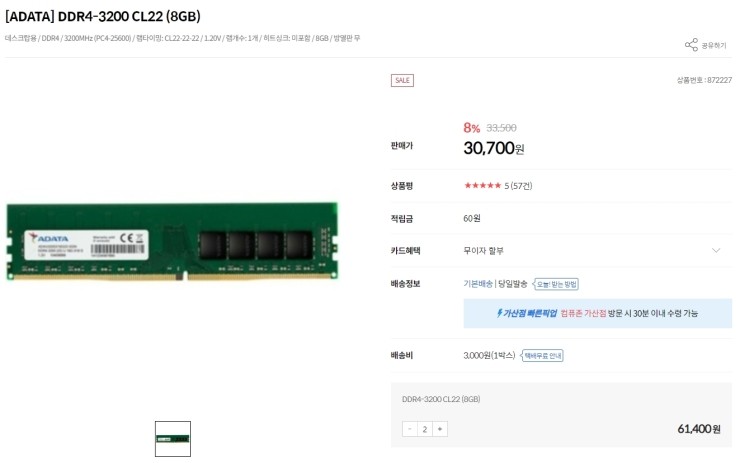Click the five-star rating icons
740x463 pixels.
482,185
